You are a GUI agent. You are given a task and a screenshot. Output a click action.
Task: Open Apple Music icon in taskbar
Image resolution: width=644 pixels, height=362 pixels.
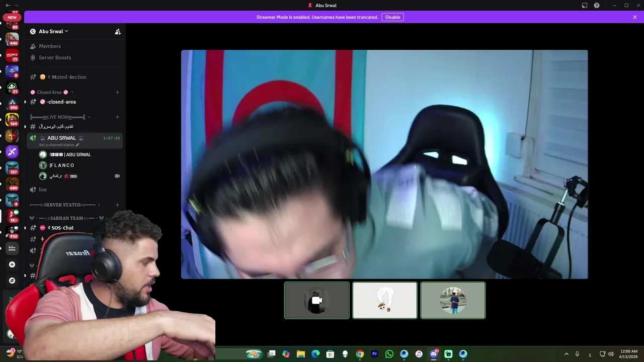419,354
